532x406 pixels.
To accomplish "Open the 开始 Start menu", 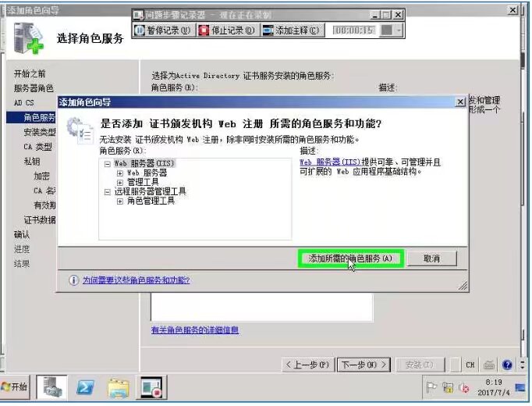I will coord(15,386).
